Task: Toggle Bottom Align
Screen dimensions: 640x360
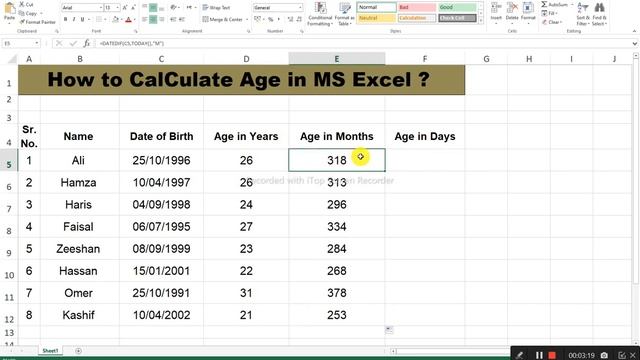Action: pos(162,8)
